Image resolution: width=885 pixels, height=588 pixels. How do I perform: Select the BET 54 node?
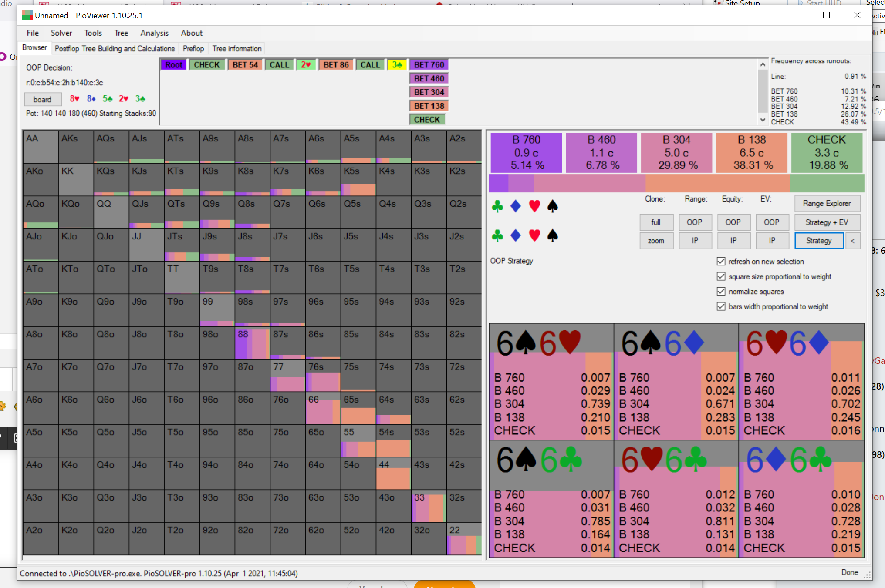coord(245,65)
